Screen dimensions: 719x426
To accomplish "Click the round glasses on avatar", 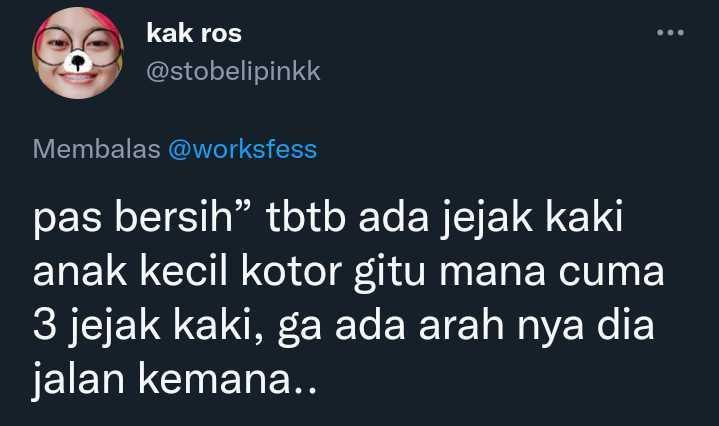I will (x=78, y=46).
